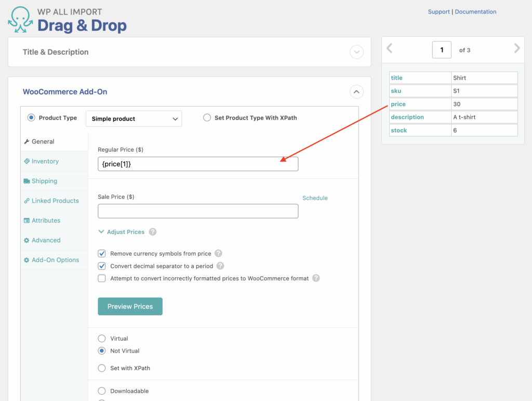Select the Virtual radio button

[x=102, y=338]
